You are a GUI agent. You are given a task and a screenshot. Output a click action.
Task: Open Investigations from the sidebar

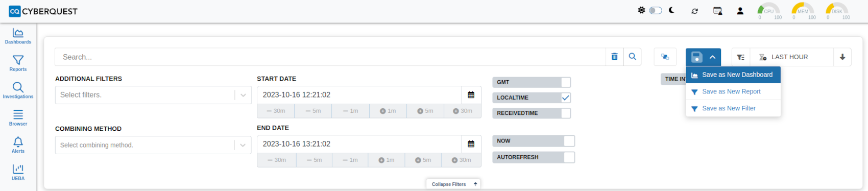[x=18, y=90]
